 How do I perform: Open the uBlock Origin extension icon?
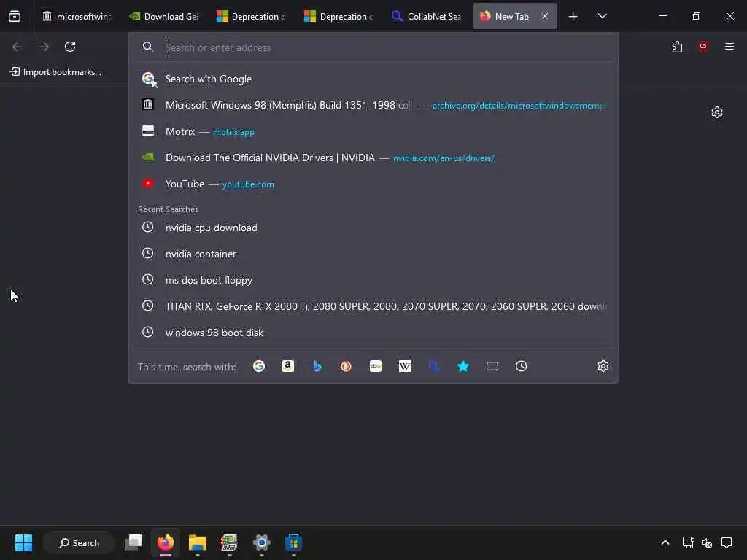coord(703,47)
